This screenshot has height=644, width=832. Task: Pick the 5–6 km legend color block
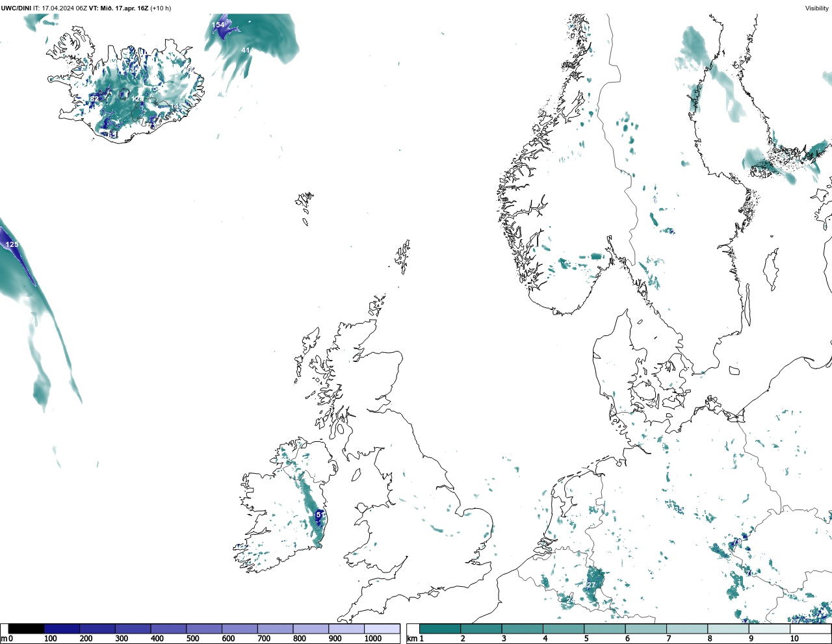coord(604,629)
